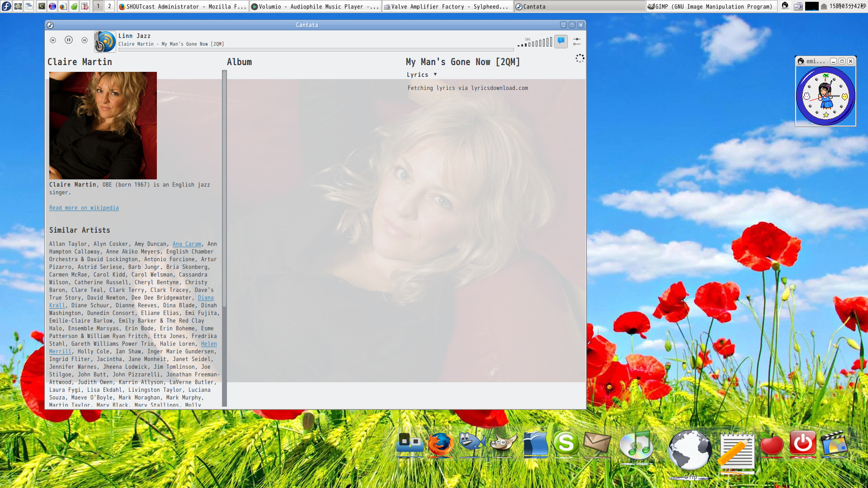Open GIMP from the dock
The width and height of the screenshot is (868, 488).
pyautogui.click(x=503, y=443)
